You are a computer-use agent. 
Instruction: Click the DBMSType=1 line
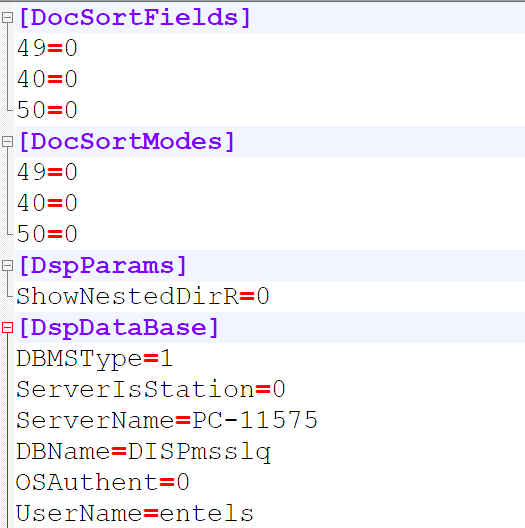pos(95,359)
